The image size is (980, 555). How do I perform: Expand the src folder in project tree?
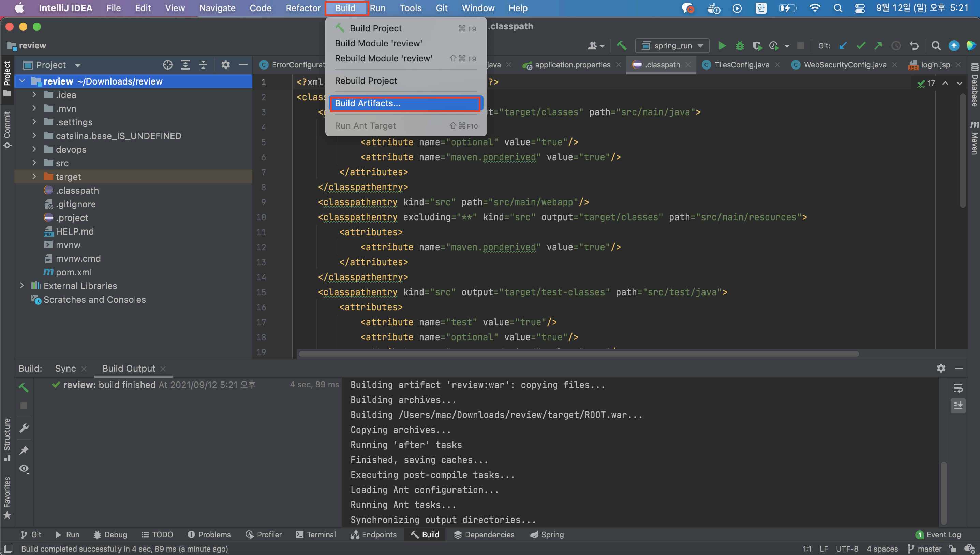[x=34, y=163]
